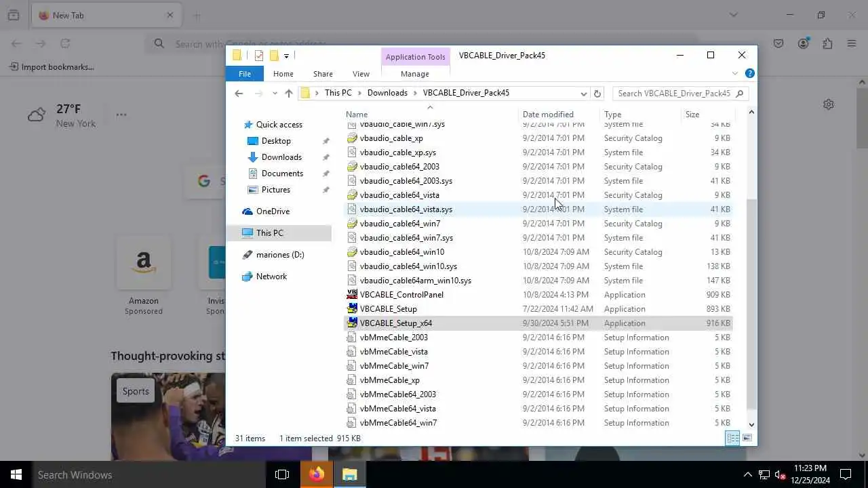This screenshot has width=868, height=488.
Task: Click in Search VBCABLE_Driver_Pack45 field
Action: tap(679, 94)
